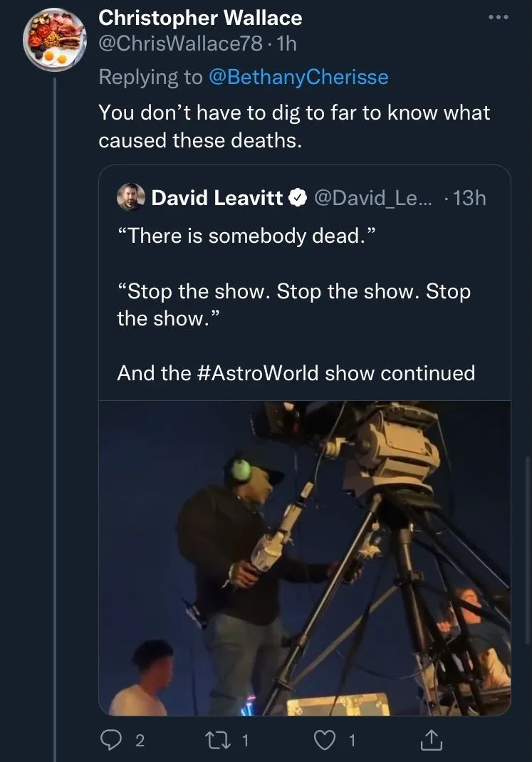Click the 13h timestamp on quoted tweet
This screenshot has height=762, width=532.
(x=470, y=198)
